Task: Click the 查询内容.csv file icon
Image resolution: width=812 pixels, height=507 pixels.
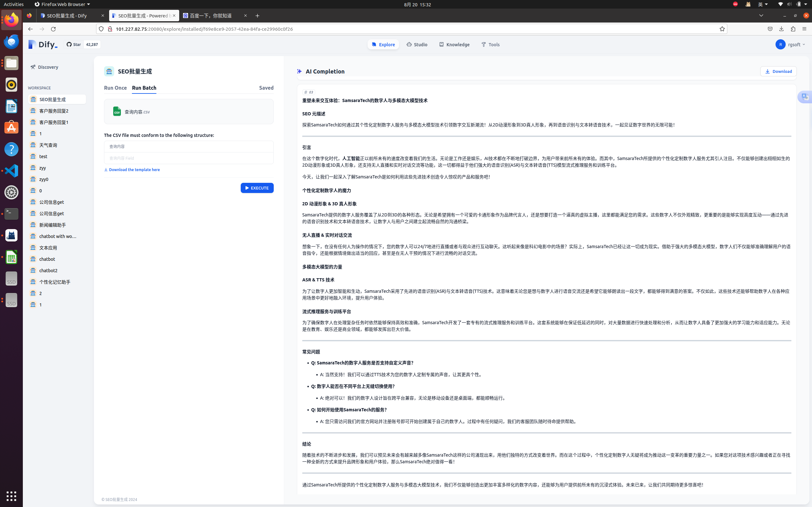Action: [x=117, y=111]
